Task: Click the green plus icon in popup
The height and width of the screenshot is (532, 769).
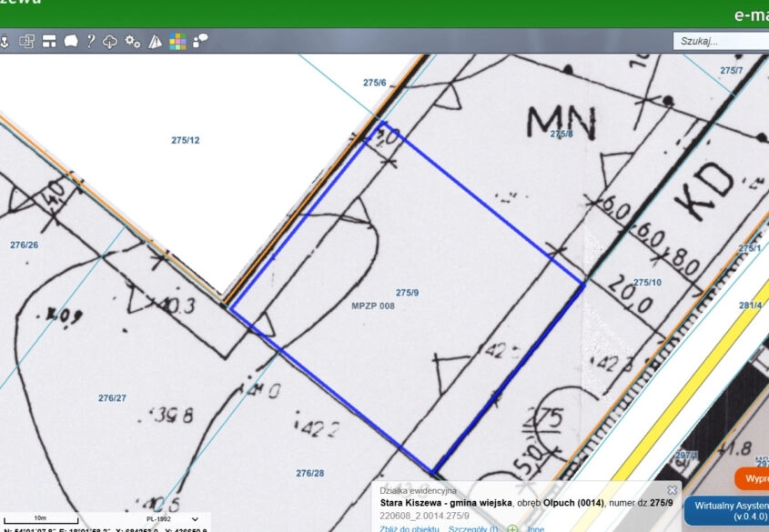Action: [x=512, y=529]
